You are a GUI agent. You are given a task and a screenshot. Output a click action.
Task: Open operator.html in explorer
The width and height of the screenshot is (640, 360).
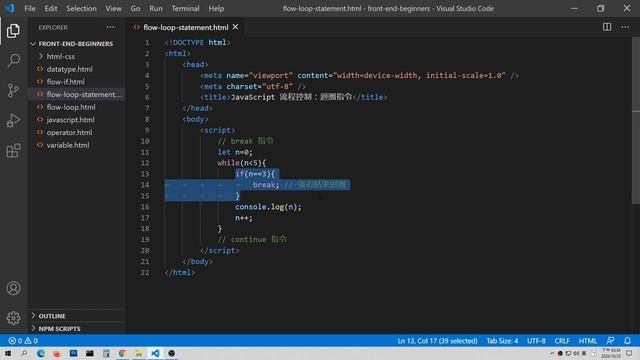69,132
